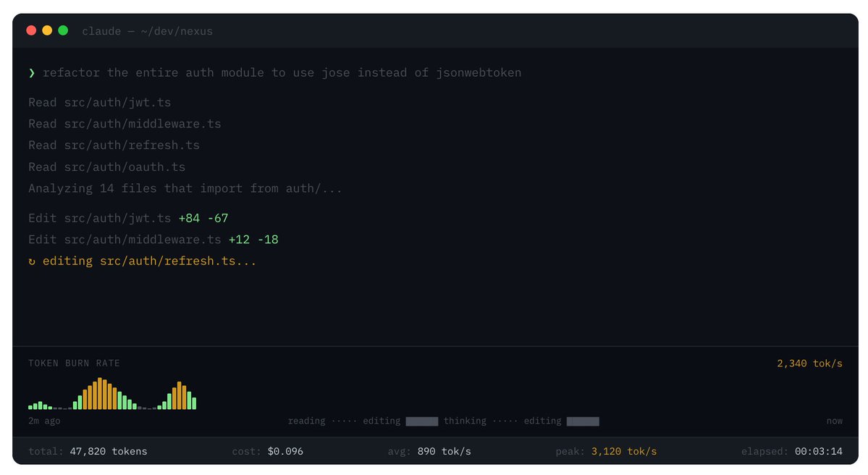Viewport: 868px width, 475px height.
Task: Click the 'thinking' phase label
Action: 465,421
